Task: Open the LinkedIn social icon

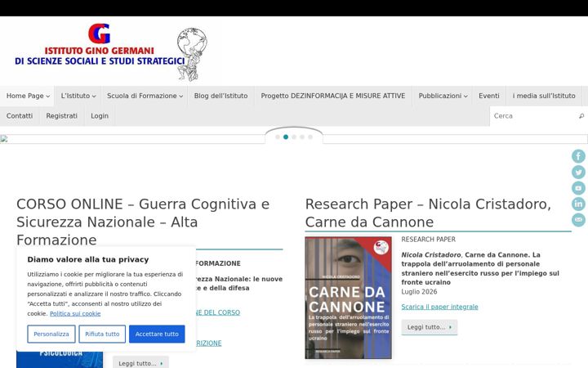Action: (578, 204)
